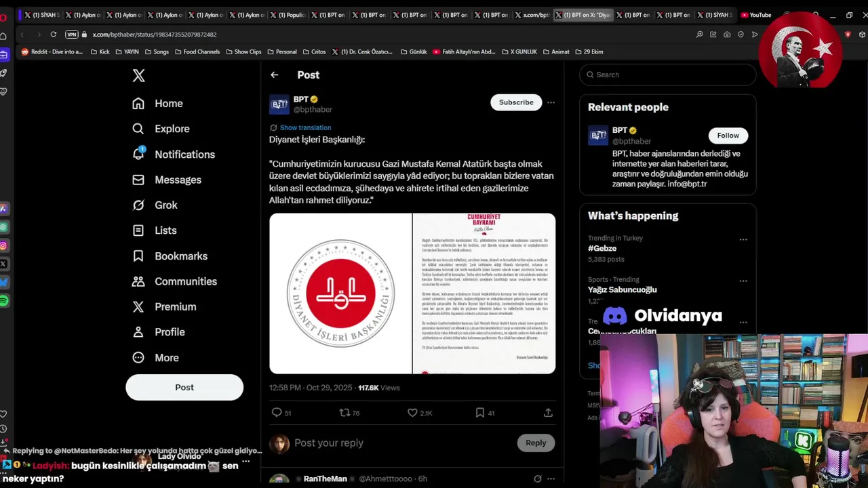Open options for the Yağız Sabuncuoğlu trend
This screenshot has height=488, width=868.
(x=743, y=281)
